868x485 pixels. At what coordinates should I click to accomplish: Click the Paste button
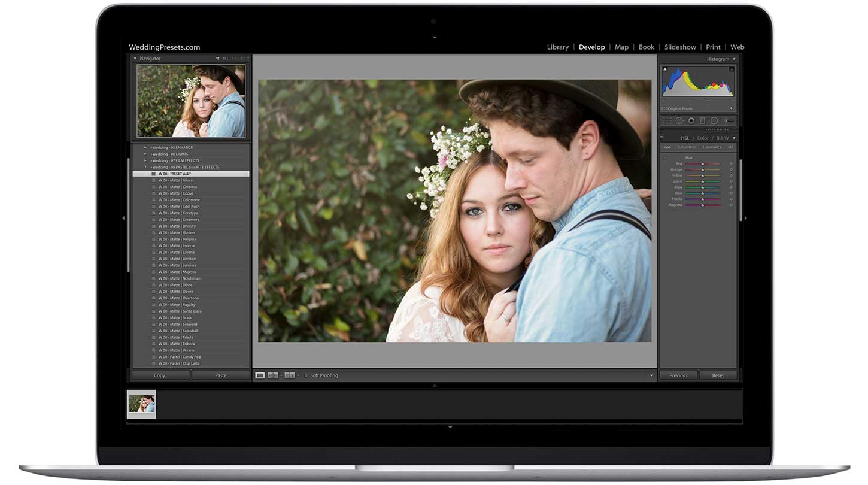[221, 375]
